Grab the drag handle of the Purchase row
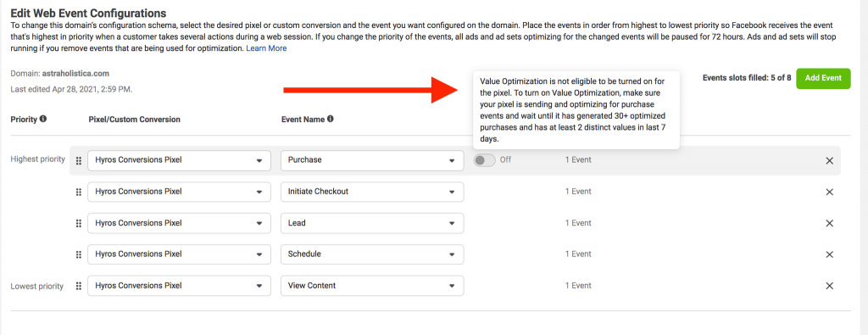This screenshot has width=868, height=335. click(79, 160)
